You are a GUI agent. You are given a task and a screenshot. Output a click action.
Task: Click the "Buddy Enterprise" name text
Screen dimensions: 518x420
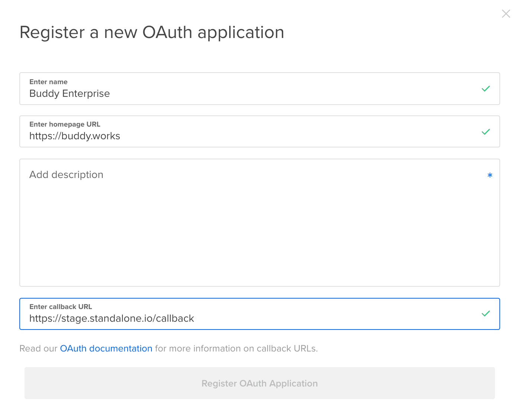pos(70,93)
